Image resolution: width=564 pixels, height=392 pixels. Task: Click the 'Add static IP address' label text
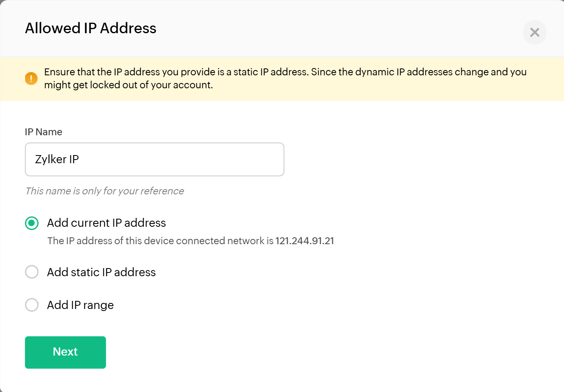(x=101, y=272)
